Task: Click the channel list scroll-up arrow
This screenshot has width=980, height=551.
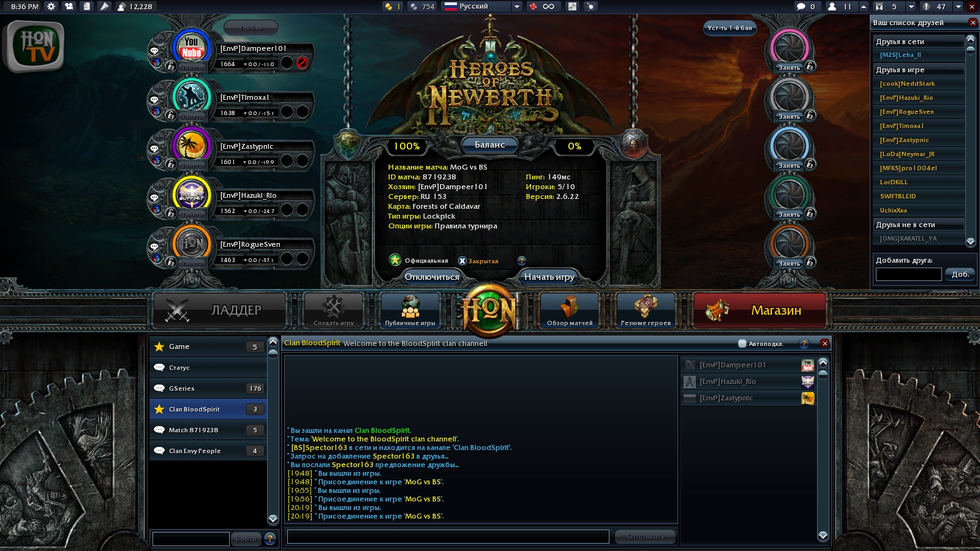Action: [273, 342]
